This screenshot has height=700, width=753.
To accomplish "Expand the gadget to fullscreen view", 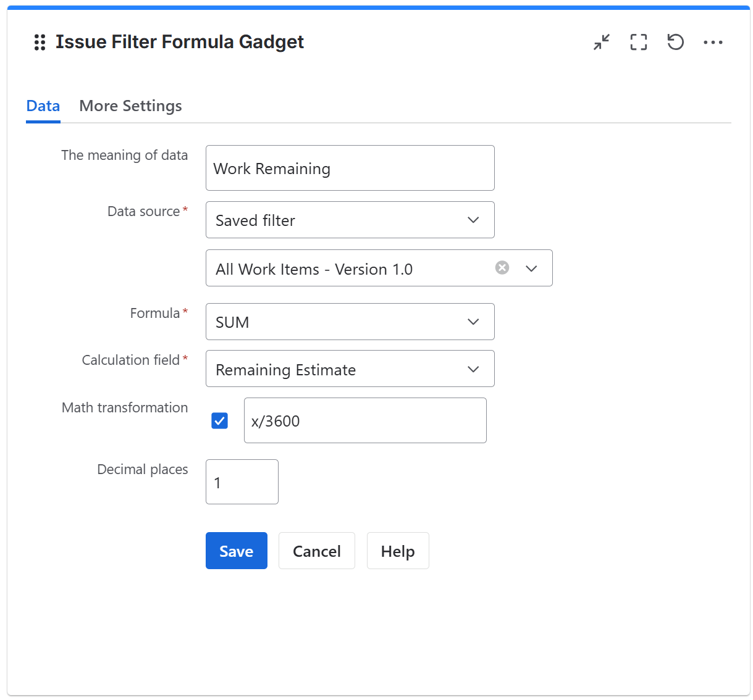I will click(x=638, y=42).
